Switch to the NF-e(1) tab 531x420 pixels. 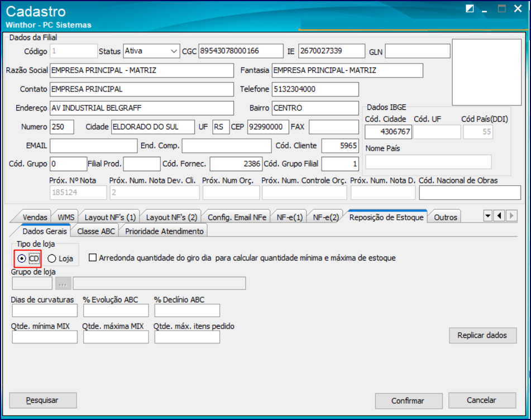coord(290,217)
